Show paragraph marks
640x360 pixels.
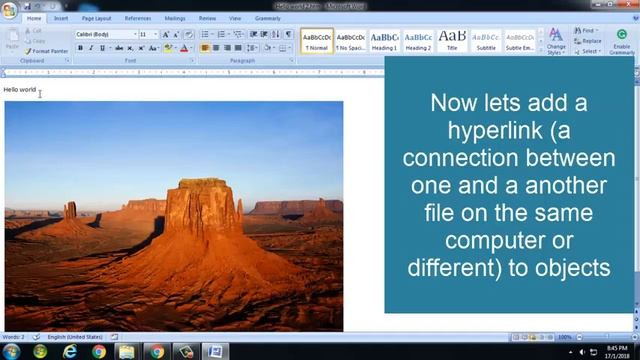[288, 34]
